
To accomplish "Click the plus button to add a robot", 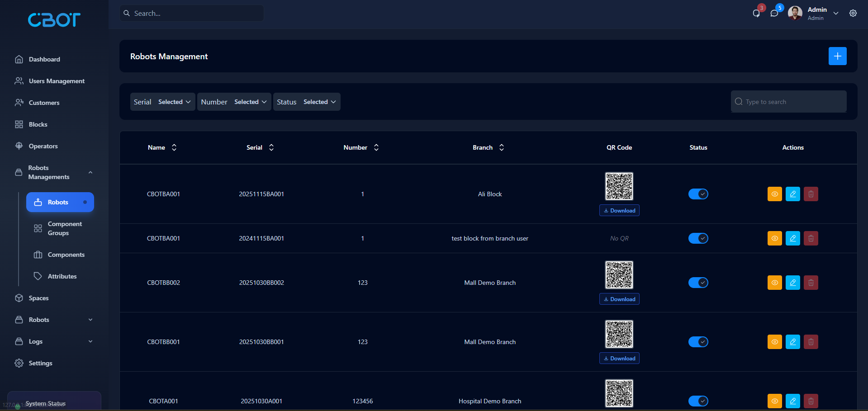I will coord(837,56).
